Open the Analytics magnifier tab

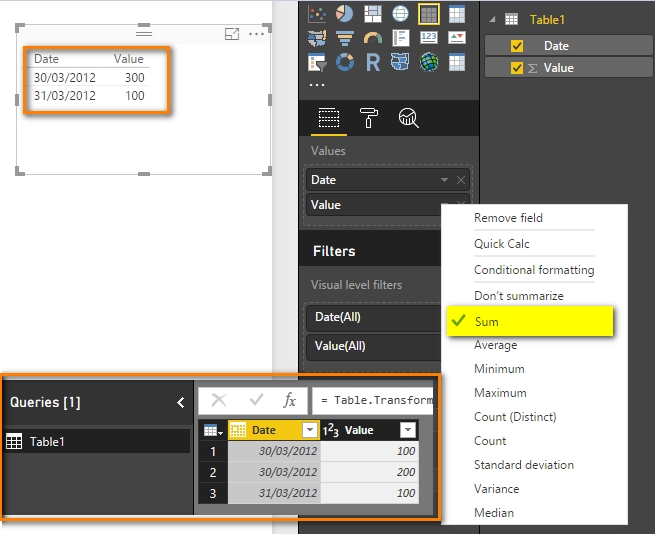408,118
